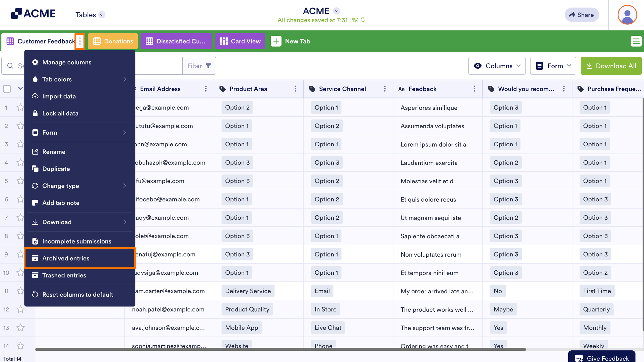Open Trashed entries
The width and height of the screenshot is (644, 362).
coord(80,275)
